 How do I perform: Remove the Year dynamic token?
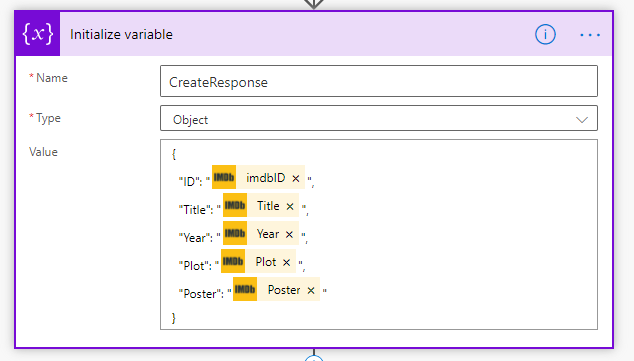[289, 234]
